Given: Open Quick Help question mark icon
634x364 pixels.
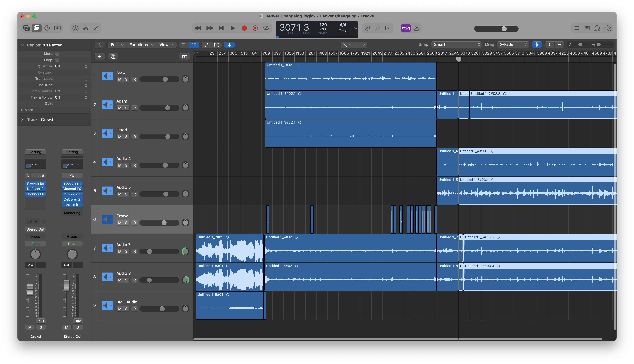Looking at the screenshot, I should (47, 28).
